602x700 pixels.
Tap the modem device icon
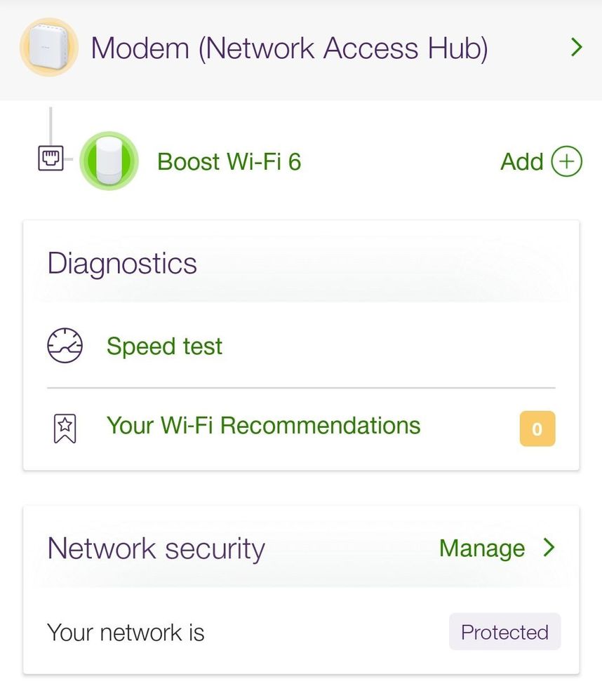coord(48,48)
